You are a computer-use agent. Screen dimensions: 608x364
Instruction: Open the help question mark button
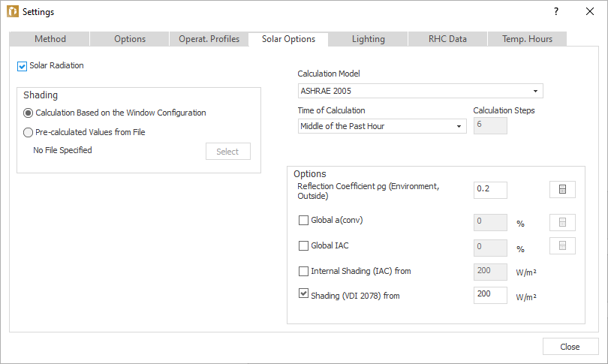pos(556,11)
